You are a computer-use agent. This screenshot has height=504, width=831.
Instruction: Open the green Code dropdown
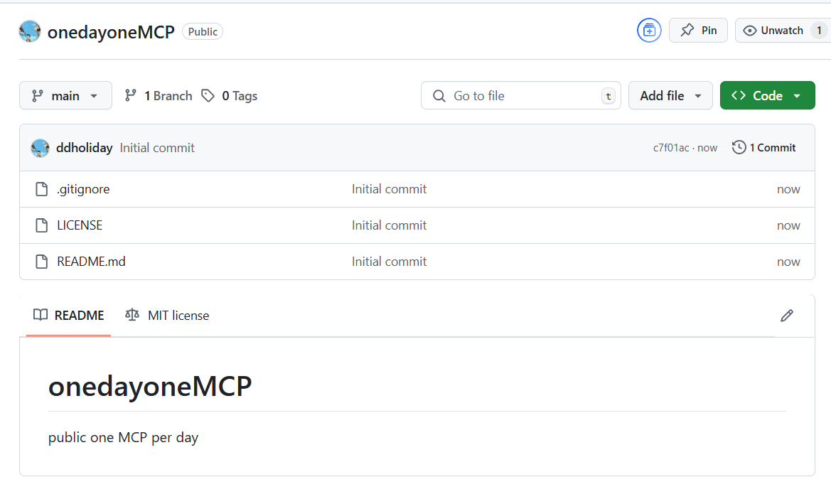pyautogui.click(x=767, y=95)
